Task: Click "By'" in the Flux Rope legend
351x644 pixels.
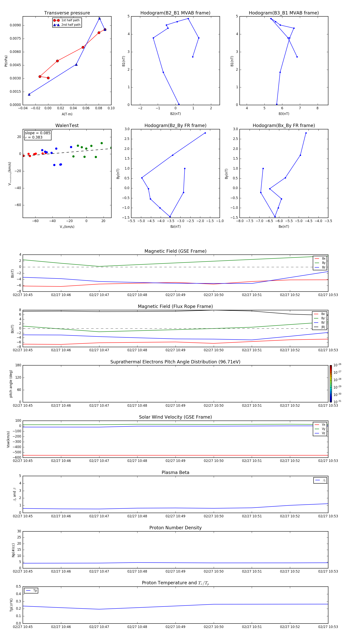Action: click(323, 318)
